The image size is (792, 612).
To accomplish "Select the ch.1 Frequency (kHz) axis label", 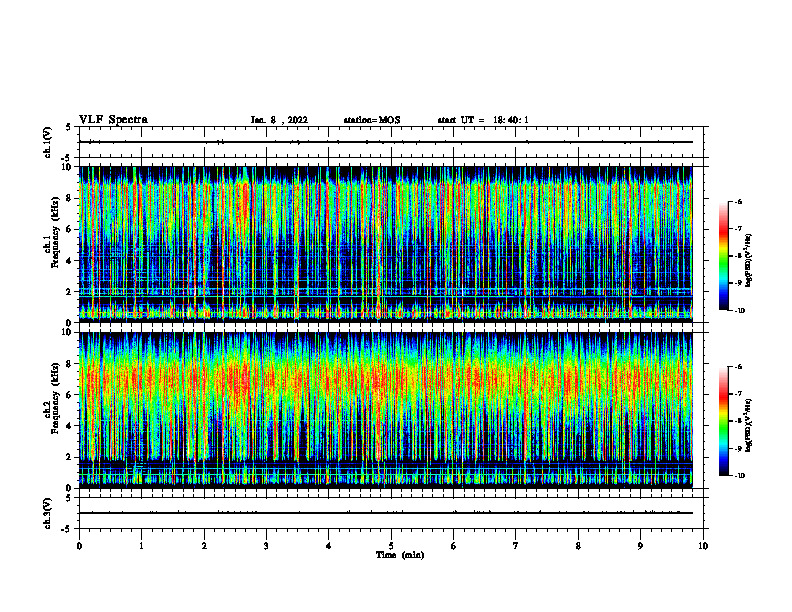I will [x=52, y=232].
